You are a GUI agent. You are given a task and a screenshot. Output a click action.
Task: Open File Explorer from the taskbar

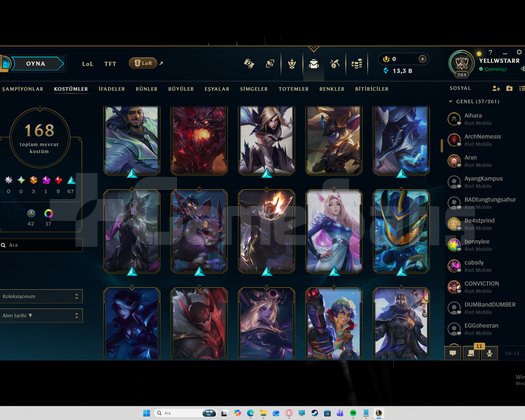[x=263, y=413]
